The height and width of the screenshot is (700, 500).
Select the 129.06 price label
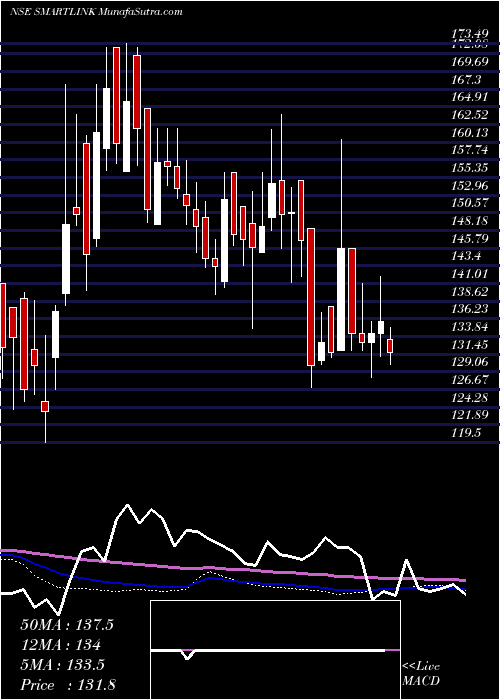coord(470,362)
